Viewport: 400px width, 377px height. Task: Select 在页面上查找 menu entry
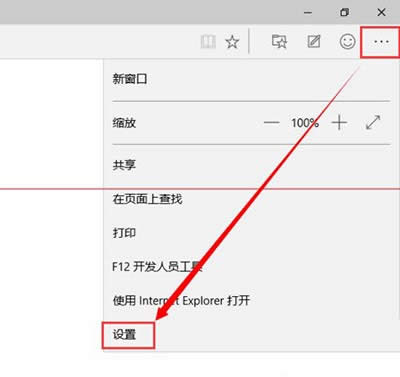[x=147, y=199]
